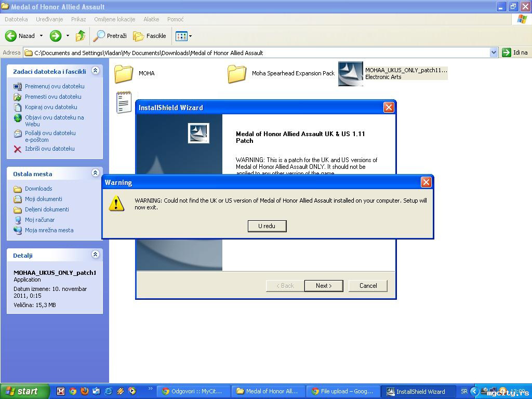Click Preimenuj ovu datoteku link
Screen dimensions: 532x399
(x=55, y=86)
